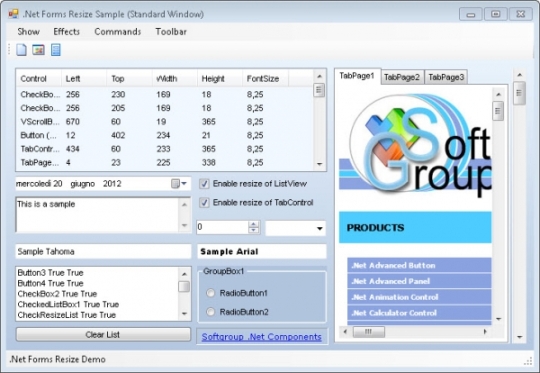Click the ListView scroll down arrow
This screenshot has width=540, height=373.
point(319,164)
